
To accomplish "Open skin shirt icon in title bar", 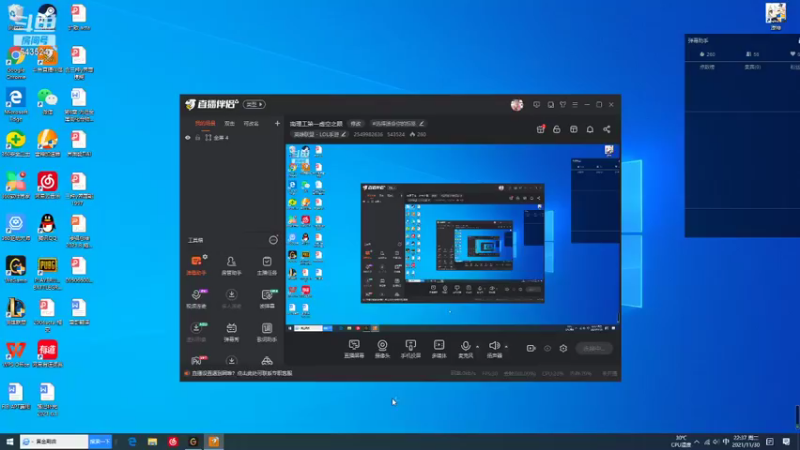I will 563,105.
